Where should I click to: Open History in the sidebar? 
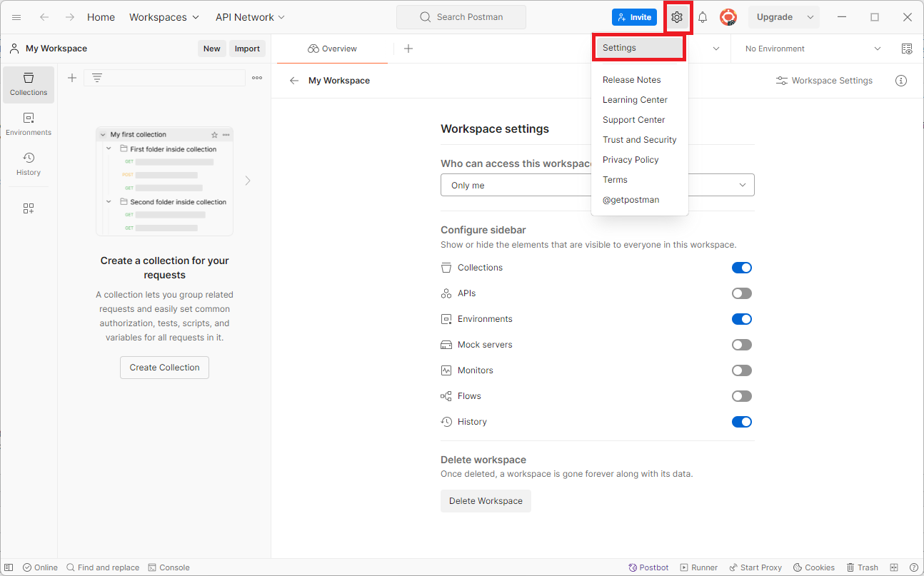(29, 164)
